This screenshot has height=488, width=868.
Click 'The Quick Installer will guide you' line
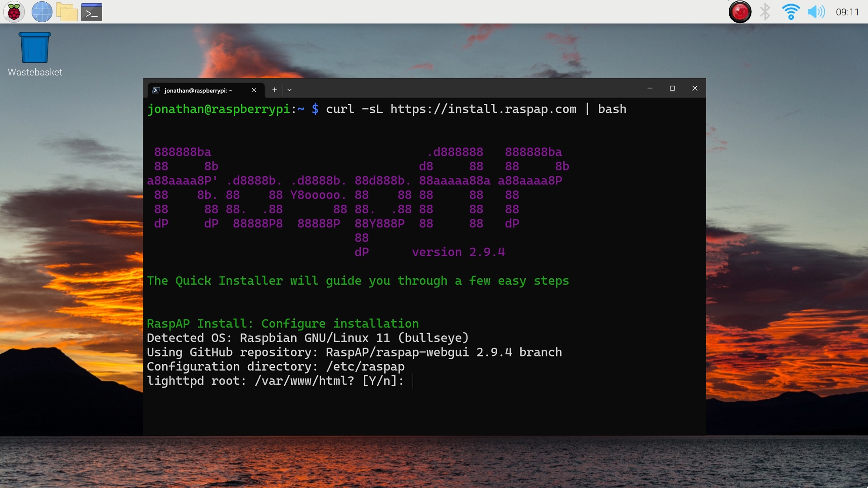(x=358, y=281)
